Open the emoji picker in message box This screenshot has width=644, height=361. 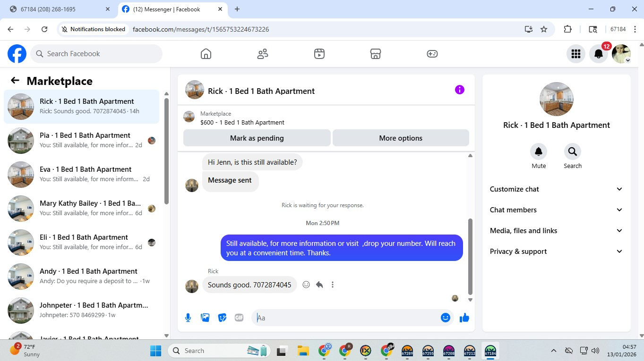pyautogui.click(x=445, y=318)
